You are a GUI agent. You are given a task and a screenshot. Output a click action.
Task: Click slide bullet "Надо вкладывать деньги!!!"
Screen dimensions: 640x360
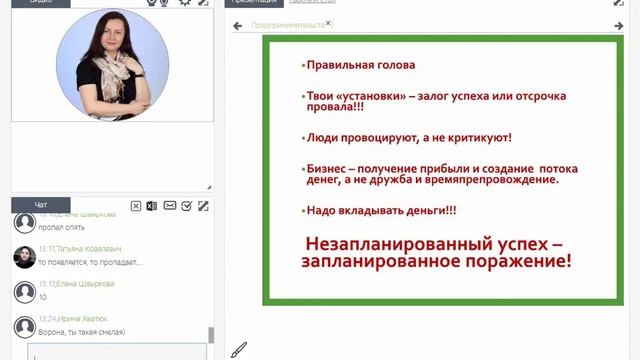381,210
